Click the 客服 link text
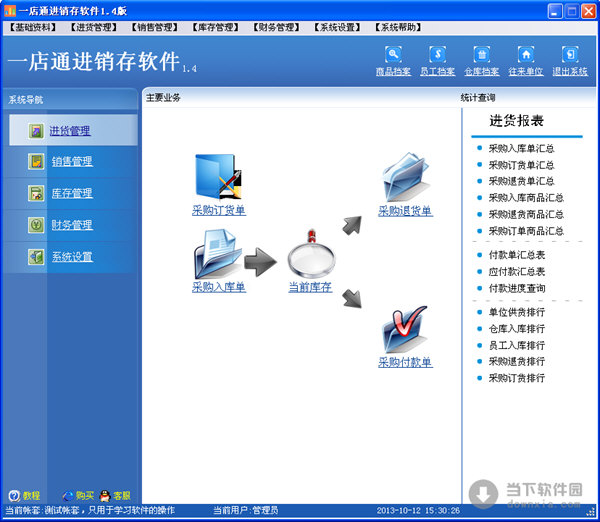 click(x=122, y=496)
